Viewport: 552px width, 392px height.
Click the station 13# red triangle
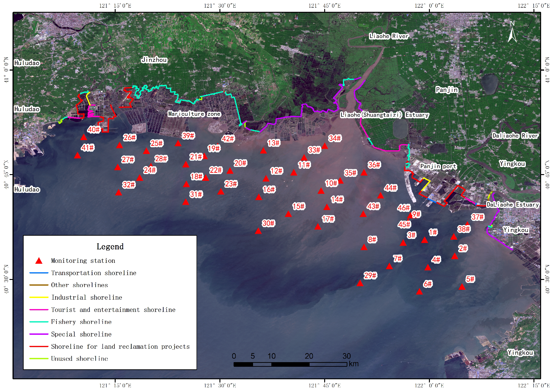[x=263, y=151]
